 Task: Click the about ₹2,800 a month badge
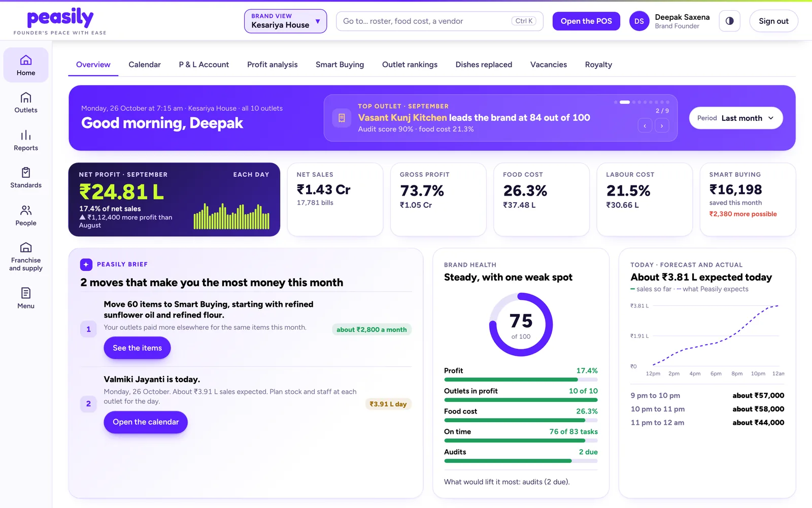371,330
